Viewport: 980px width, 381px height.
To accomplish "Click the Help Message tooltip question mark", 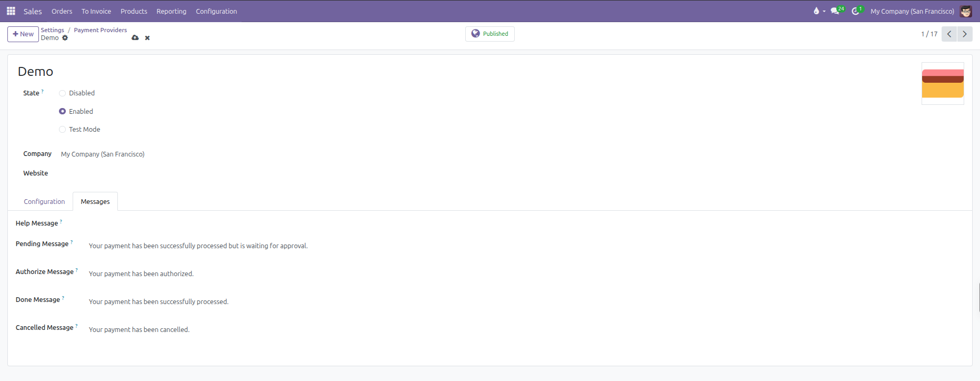I will [61, 221].
